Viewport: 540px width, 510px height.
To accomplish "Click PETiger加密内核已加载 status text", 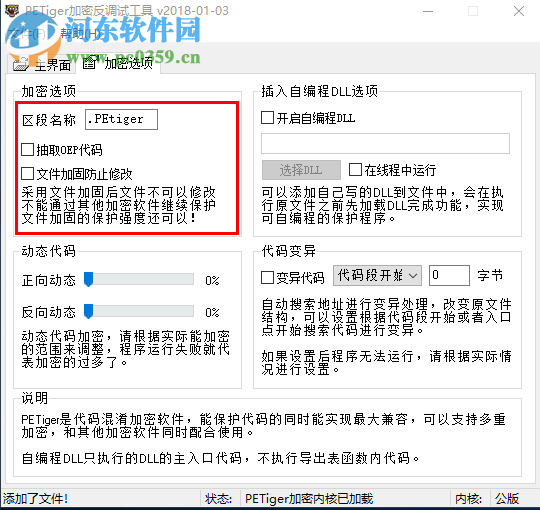I will (x=309, y=499).
